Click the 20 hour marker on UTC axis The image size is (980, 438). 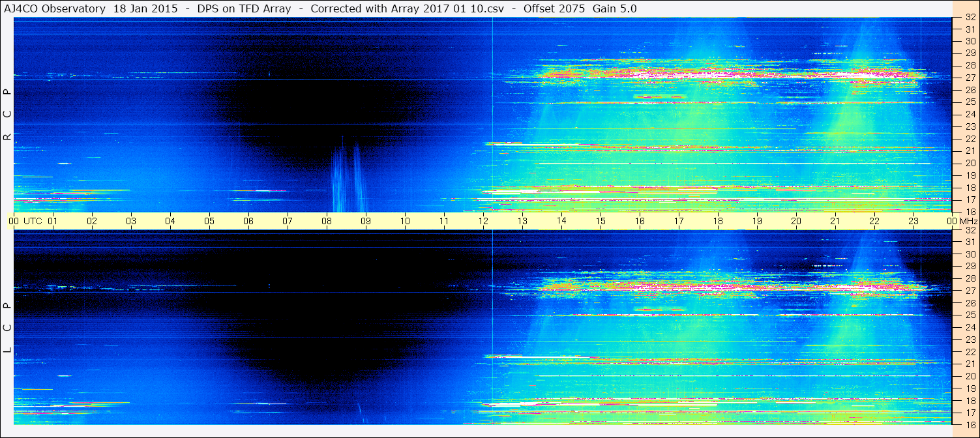pos(796,221)
